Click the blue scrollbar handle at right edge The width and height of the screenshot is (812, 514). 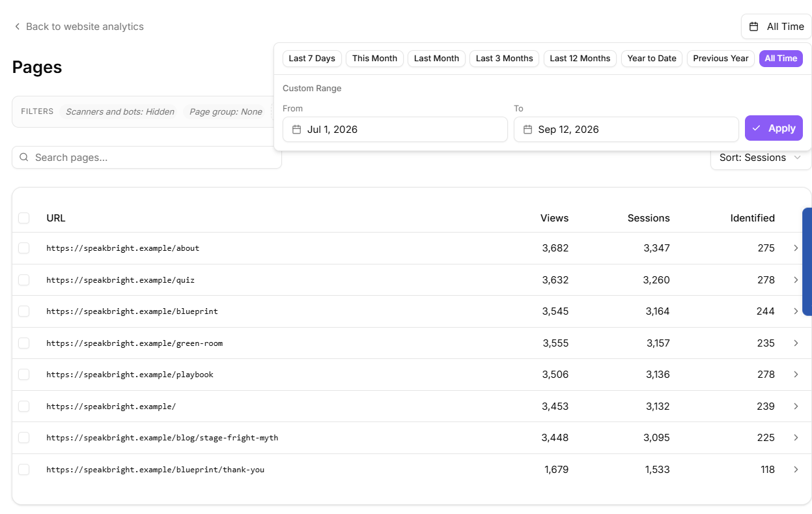pyautogui.click(x=807, y=262)
